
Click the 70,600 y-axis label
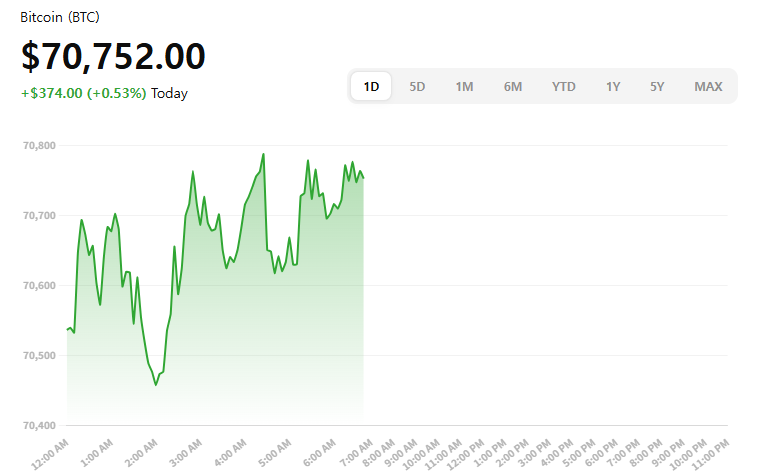pyautogui.click(x=39, y=286)
